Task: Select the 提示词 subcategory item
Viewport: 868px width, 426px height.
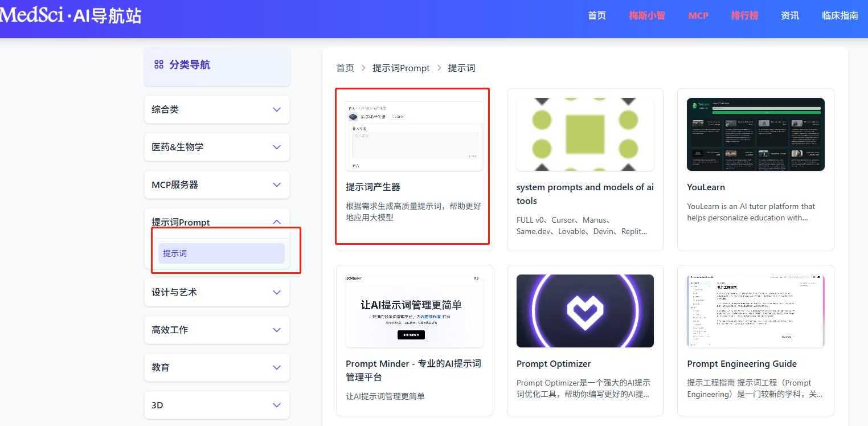Action: point(222,253)
